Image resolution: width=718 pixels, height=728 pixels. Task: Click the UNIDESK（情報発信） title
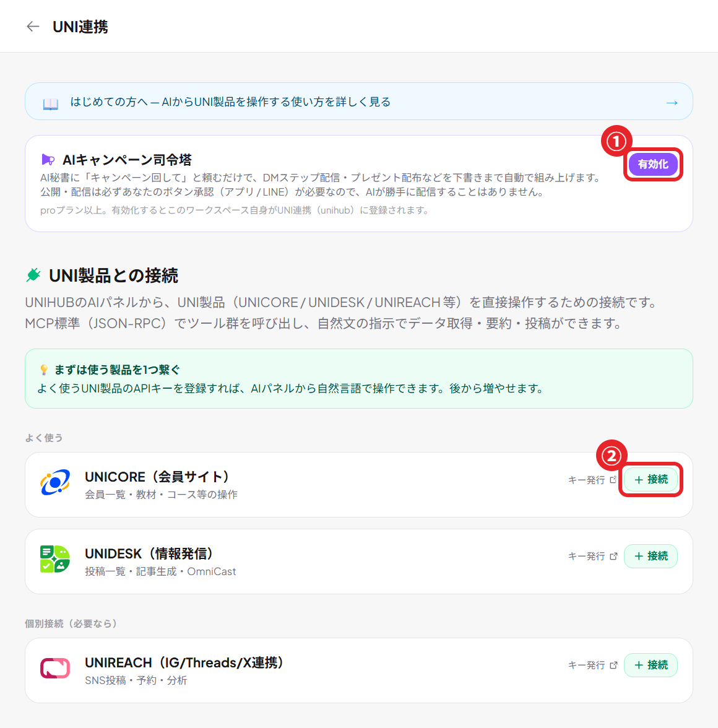[x=149, y=553]
